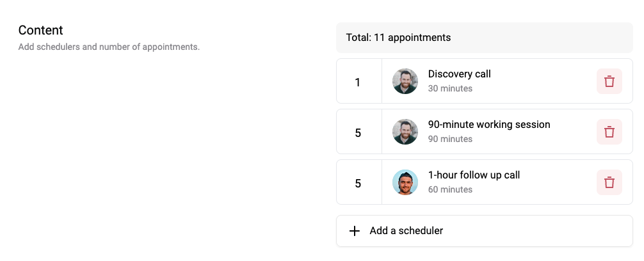Click the plus icon beside Add a scheduler
644x261 pixels.
tap(355, 231)
